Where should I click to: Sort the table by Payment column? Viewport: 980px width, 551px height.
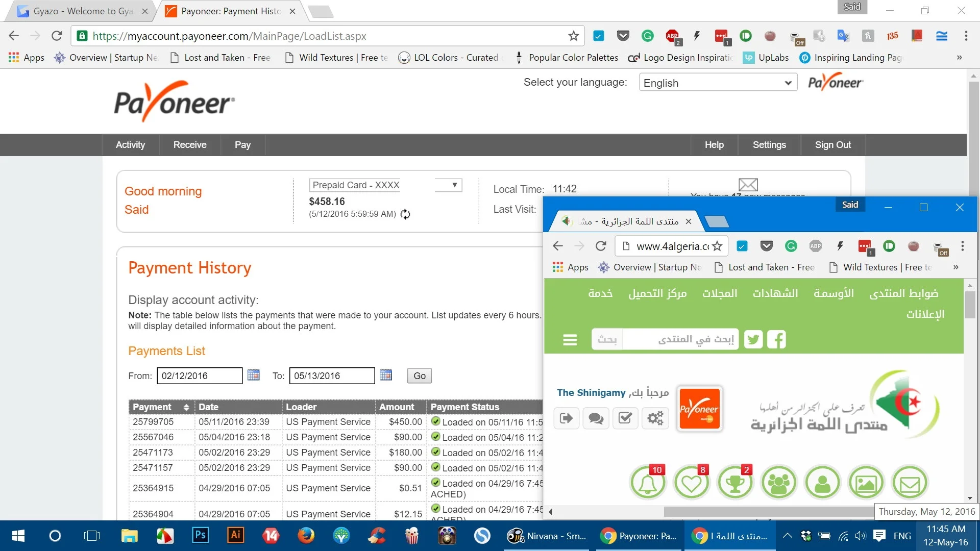(186, 407)
